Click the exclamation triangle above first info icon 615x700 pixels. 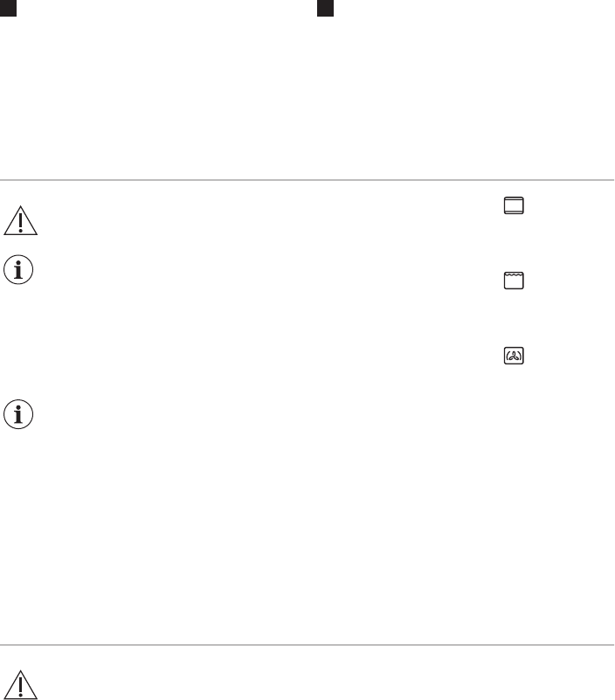21,220
